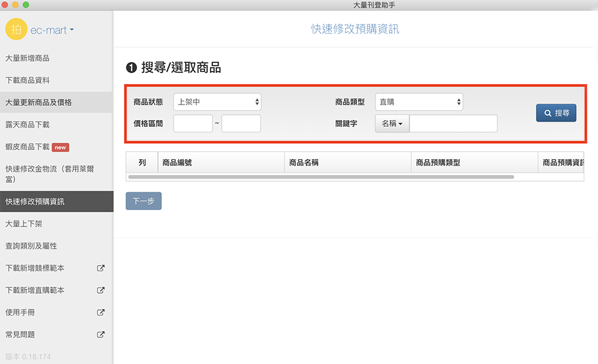Focus the 關鍵字 keyword text field
The width and height of the screenshot is (598, 364).
pyautogui.click(x=453, y=124)
